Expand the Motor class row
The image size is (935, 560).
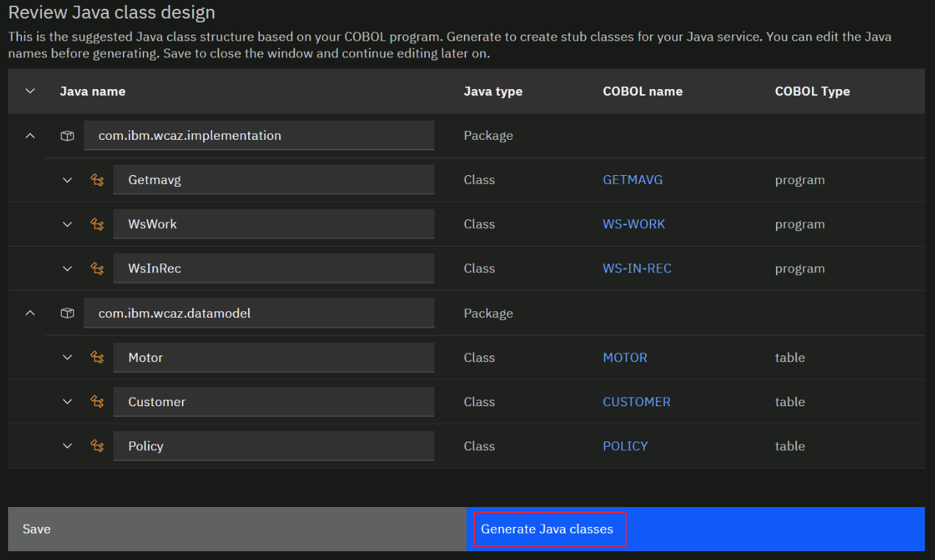(x=68, y=358)
